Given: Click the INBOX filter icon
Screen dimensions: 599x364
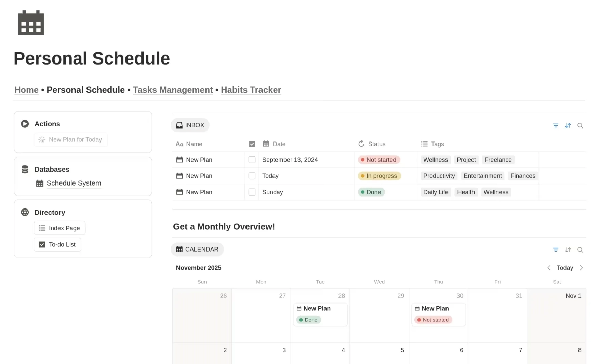Looking at the screenshot, I should coord(556,126).
